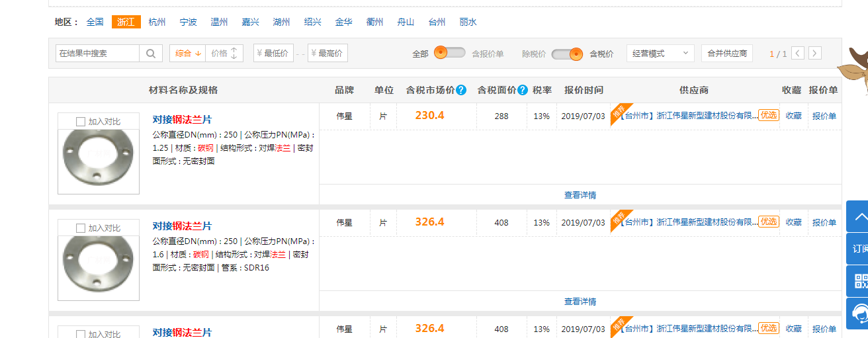
Task: Select the 舟山 region tab
Action: tap(406, 22)
